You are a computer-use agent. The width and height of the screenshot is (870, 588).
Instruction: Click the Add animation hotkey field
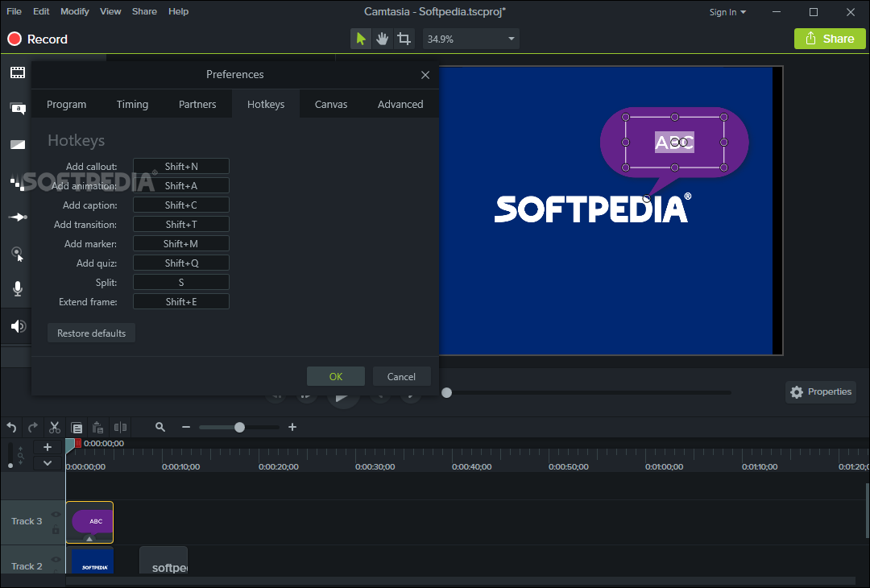[x=181, y=185]
